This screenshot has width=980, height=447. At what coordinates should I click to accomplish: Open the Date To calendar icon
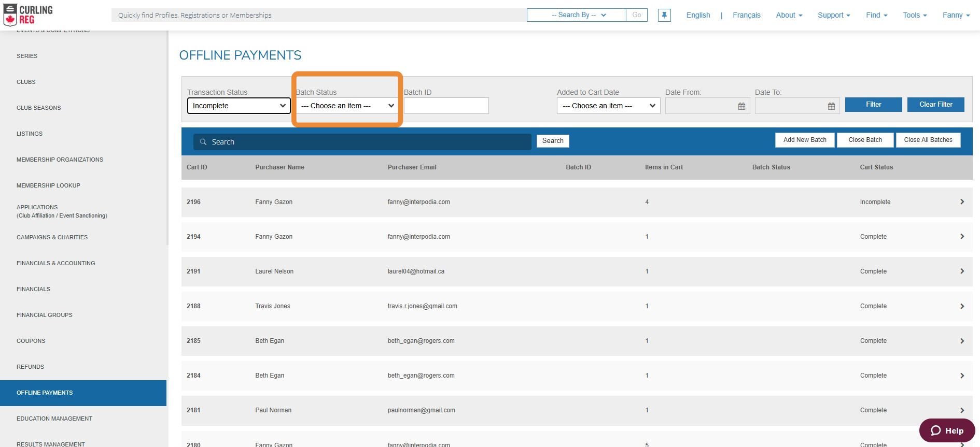[x=831, y=106]
